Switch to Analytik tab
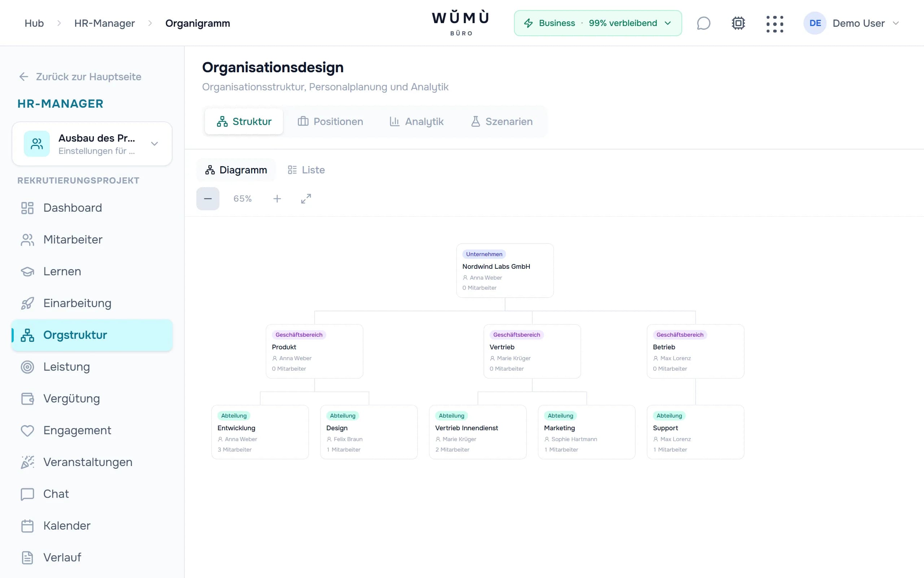Screen dimensions: 924x578 416,122
